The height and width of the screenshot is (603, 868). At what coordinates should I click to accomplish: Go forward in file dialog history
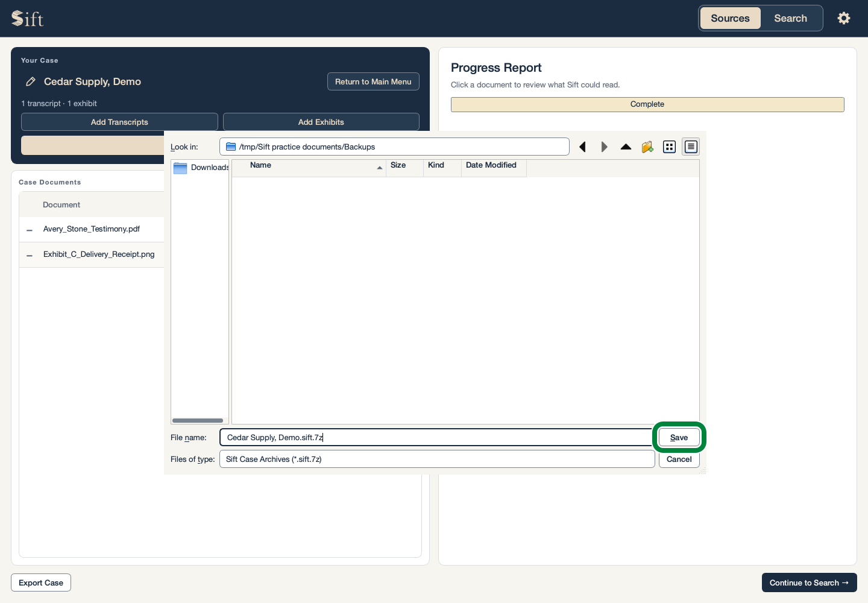tap(605, 147)
